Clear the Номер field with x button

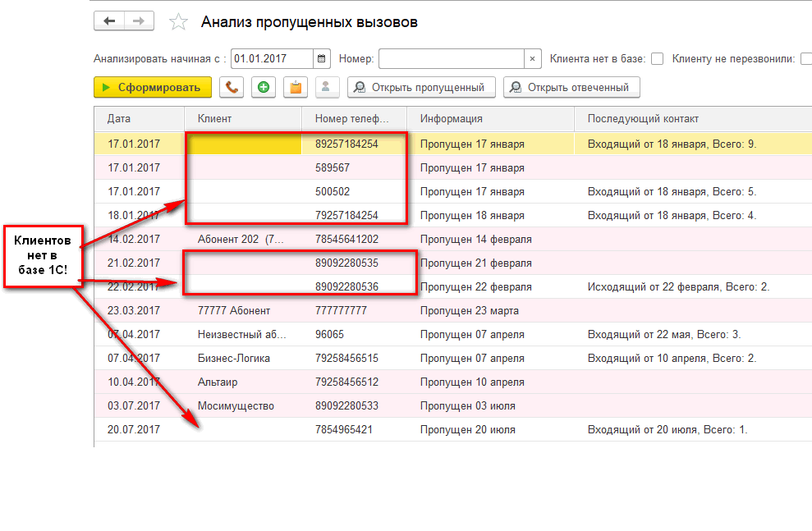pyautogui.click(x=533, y=59)
